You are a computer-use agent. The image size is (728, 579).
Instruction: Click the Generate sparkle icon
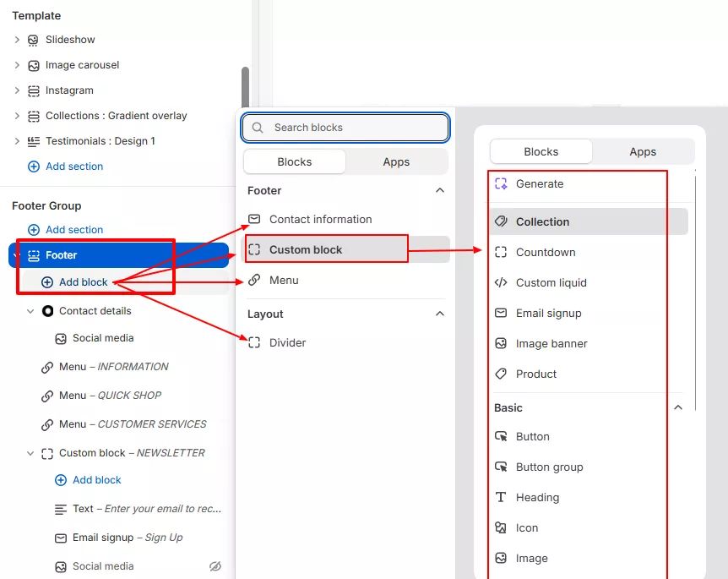(501, 184)
